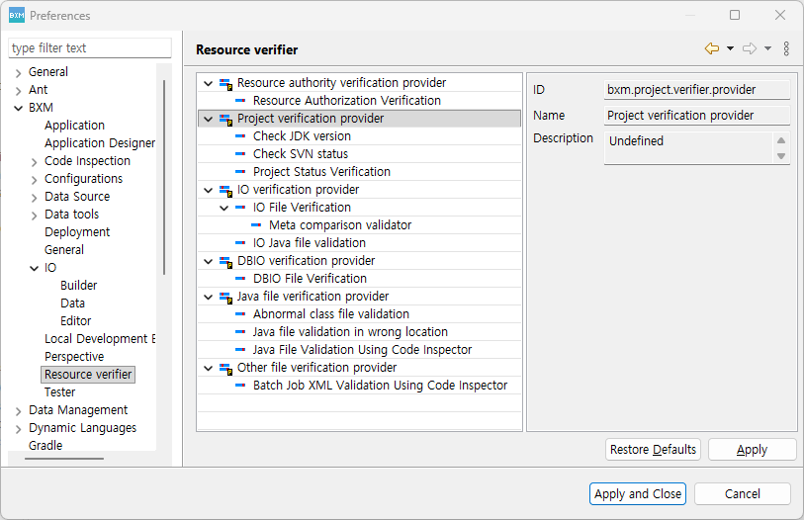Click the DBIO verification provider icon
The image size is (804, 520).
pyautogui.click(x=226, y=261)
